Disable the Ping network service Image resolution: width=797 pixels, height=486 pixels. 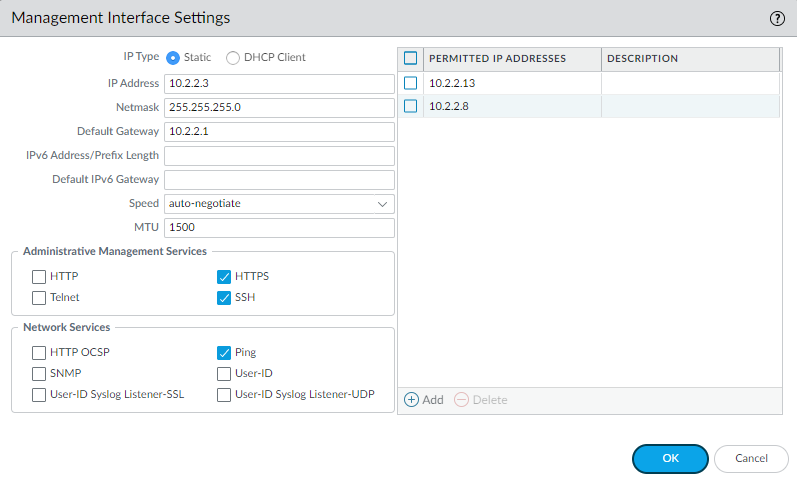click(x=224, y=353)
